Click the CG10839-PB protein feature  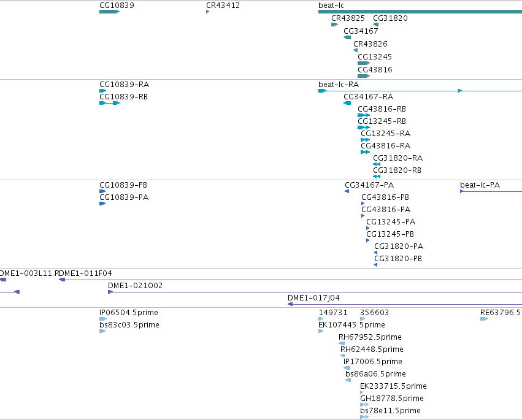pos(102,191)
